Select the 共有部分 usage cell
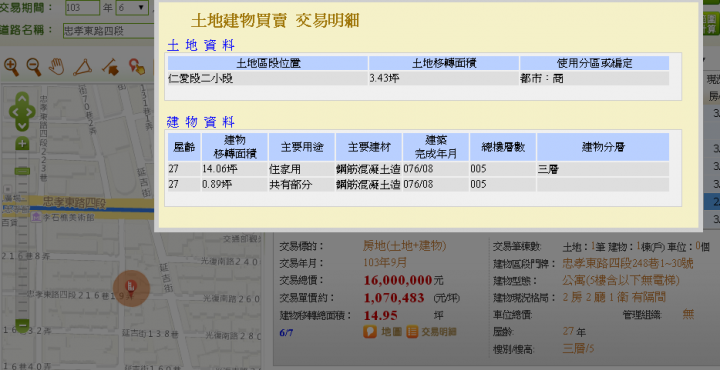 (x=302, y=184)
